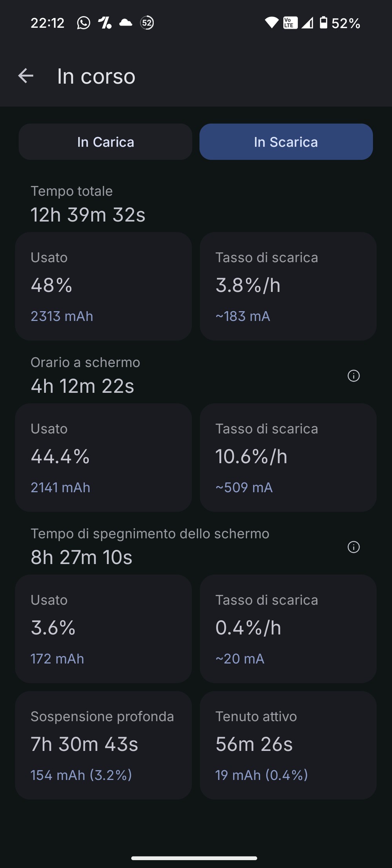The width and height of the screenshot is (392, 868).
Task: Tap the screen-off Usato 3.6% card
Action: point(103,629)
